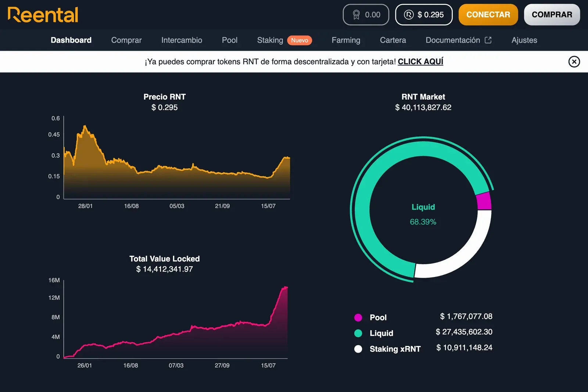Click the 0.00 balance pill
Viewport: 588px width, 392px height.
366,15
